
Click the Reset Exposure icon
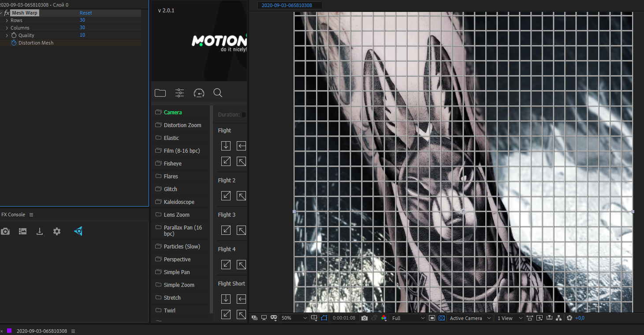coord(569,318)
